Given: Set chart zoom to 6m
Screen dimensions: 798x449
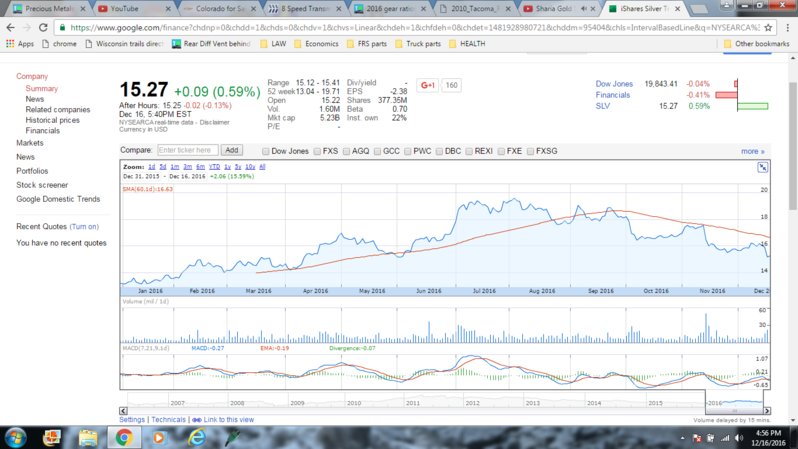Looking at the screenshot, I should tap(201, 167).
